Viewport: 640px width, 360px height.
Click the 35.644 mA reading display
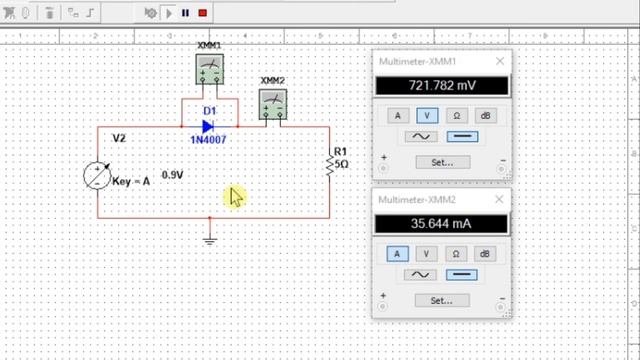[x=441, y=224]
